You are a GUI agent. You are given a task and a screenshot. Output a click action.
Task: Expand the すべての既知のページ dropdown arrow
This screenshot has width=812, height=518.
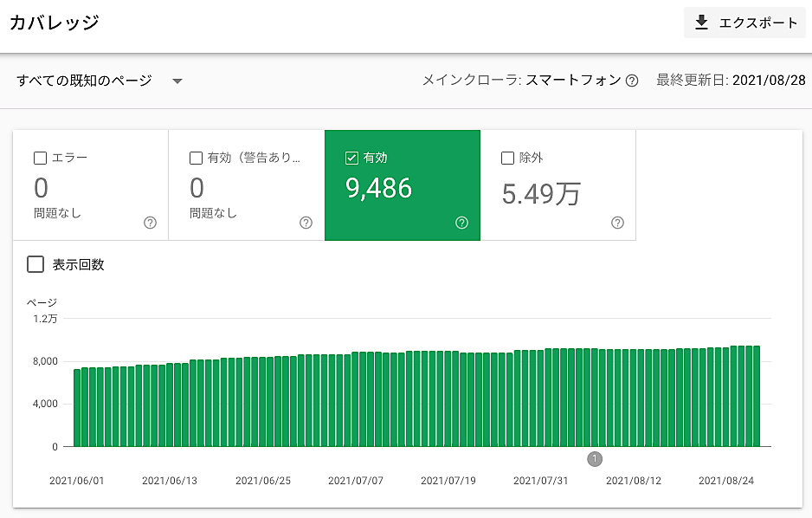[x=177, y=81]
